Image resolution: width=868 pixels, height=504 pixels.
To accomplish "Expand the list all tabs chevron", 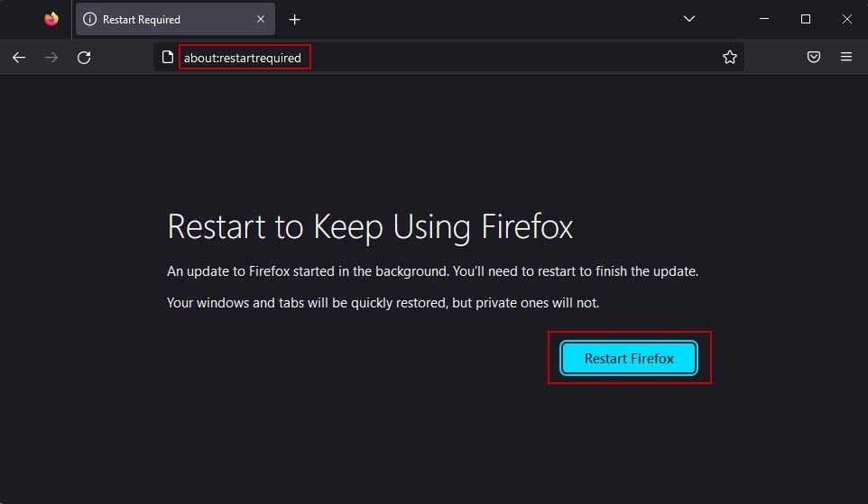I will coord(688,19).
